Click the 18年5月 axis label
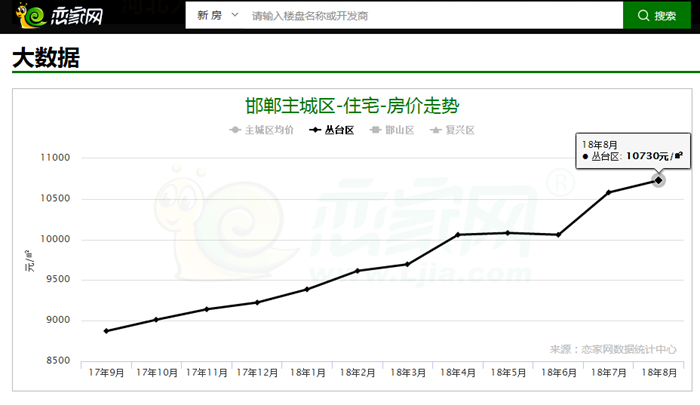Screen dimensions: 700x405 (508, 372)
